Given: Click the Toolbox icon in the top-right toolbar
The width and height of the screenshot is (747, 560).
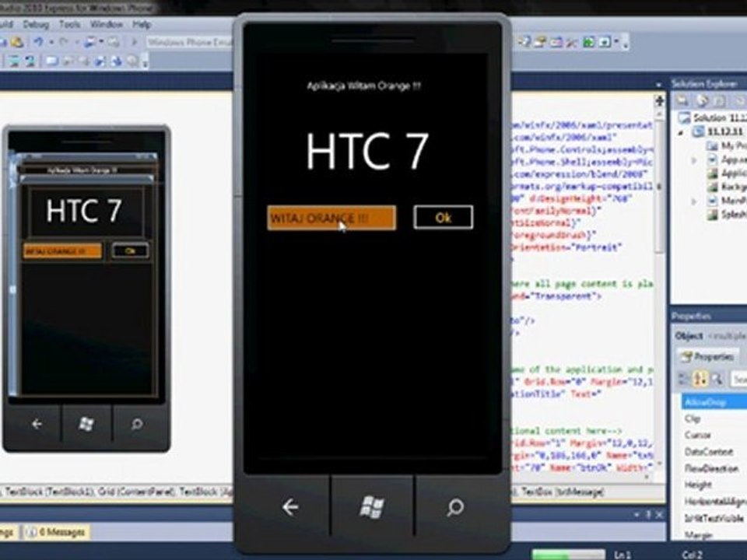Looking at the screenshot, I should pyautogui.click(x=571, y=42).
